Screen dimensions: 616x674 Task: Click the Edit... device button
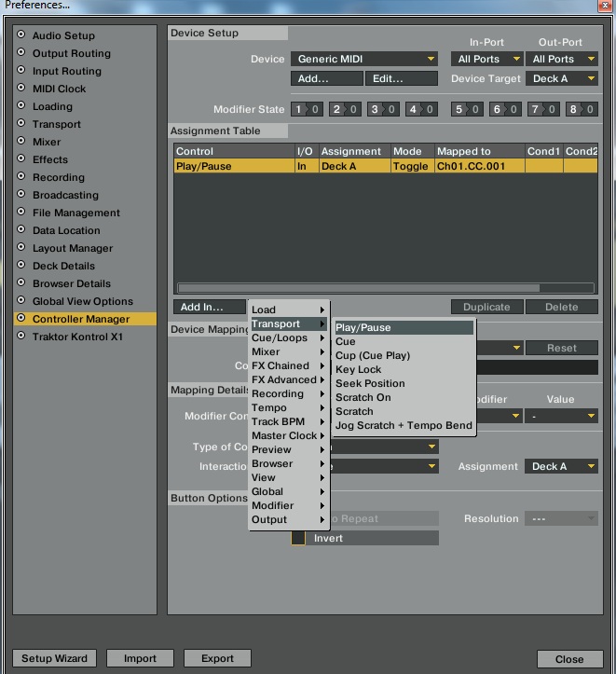[x=402, y=78]
